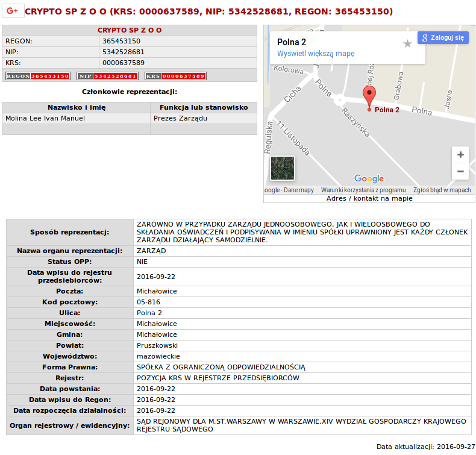Click the Regulska street label on map
Image resolution: width=476 pixels, height=455 pixels.
click(268, 137)
